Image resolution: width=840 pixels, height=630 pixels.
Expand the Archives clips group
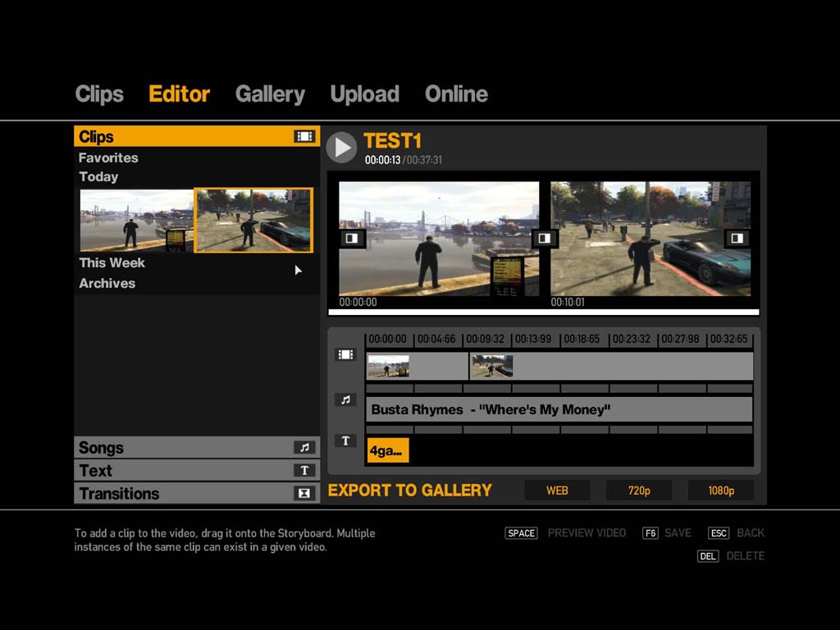(x=107, y=283)
